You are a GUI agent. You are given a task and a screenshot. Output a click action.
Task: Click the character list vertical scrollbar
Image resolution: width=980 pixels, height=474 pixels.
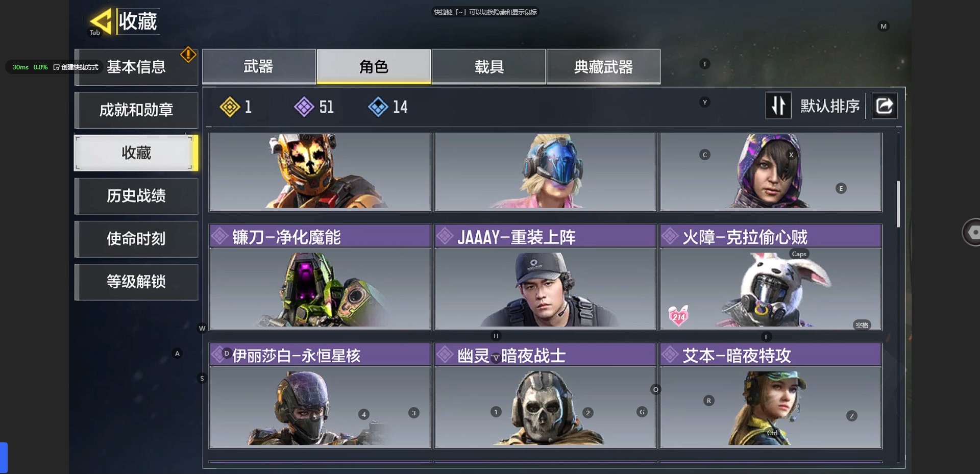tap(898, 204)
